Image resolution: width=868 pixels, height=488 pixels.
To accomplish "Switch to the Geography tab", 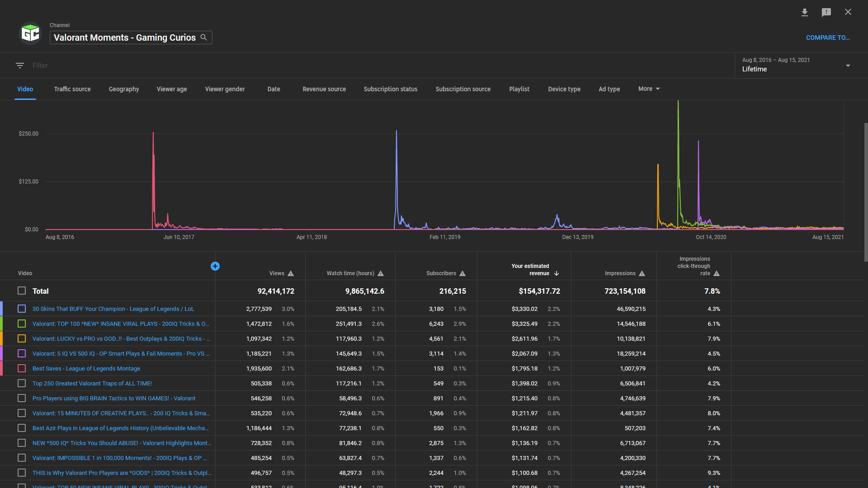I will click(124, 89).
